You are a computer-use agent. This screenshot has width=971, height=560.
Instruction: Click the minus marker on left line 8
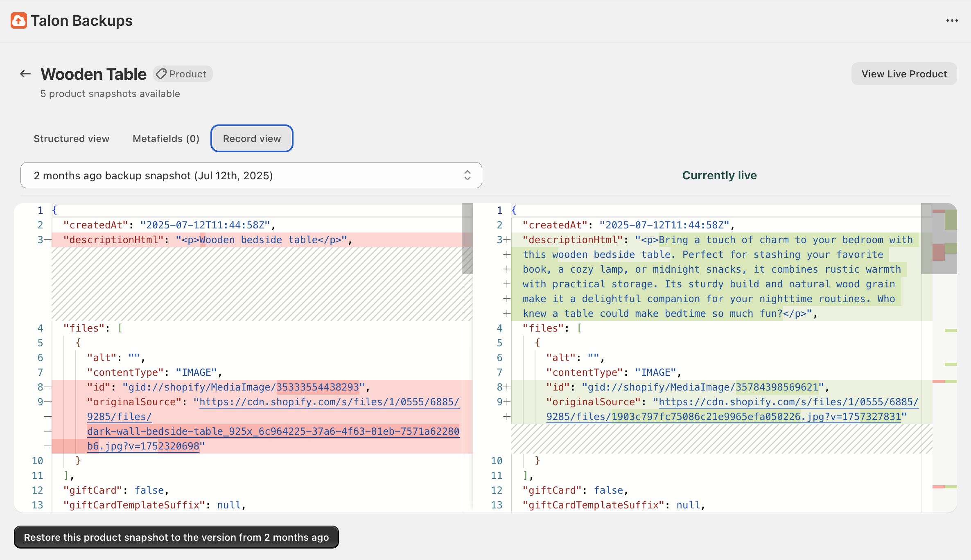tap(47, 387)
